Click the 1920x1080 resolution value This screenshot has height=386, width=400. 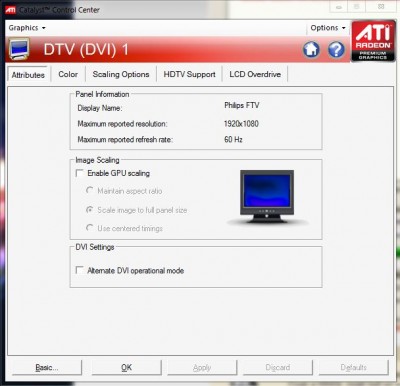241,124
